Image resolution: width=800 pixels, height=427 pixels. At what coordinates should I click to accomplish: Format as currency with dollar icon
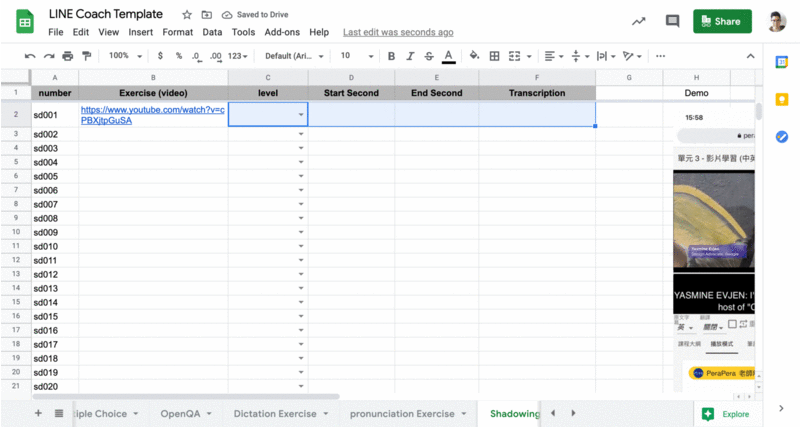[160, 56]
